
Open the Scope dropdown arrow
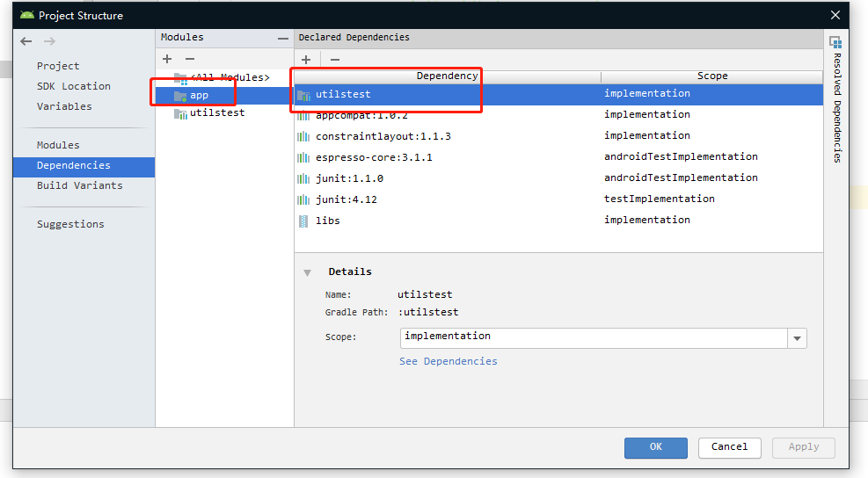click(x=797, y=338)
